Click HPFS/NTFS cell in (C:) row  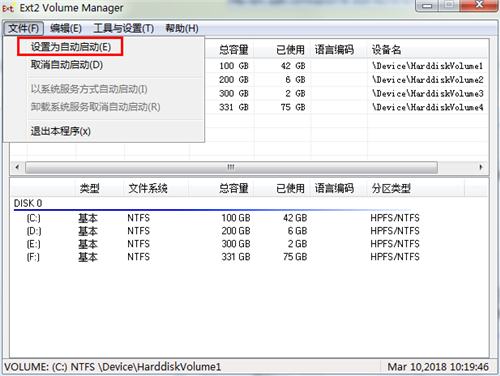pyautogui.click(x=395, y=218)
